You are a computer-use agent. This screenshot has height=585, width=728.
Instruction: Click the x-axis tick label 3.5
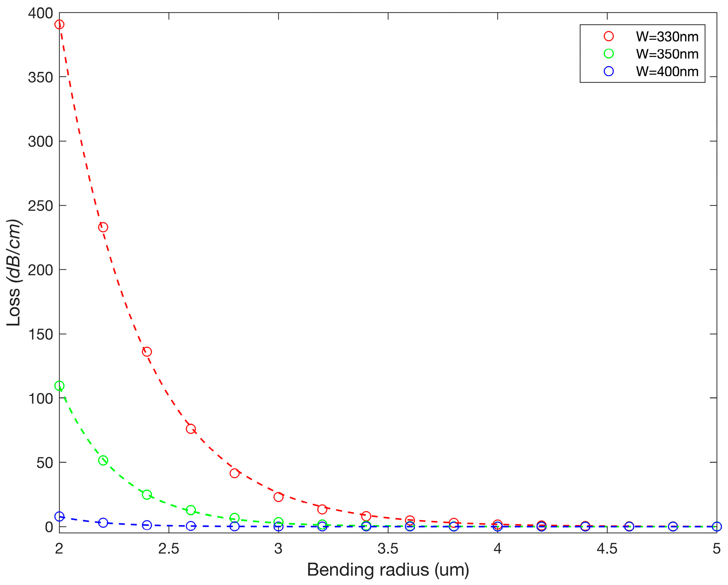388,549
